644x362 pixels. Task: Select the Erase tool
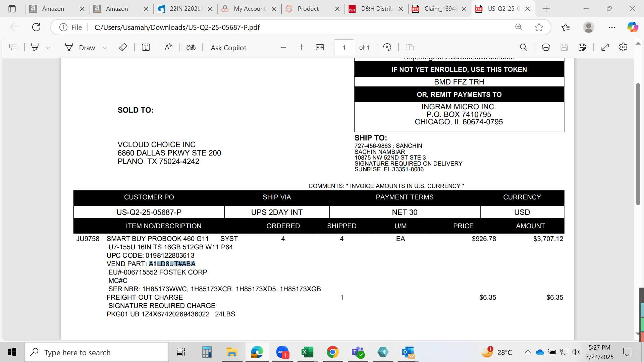pos(123,47)
